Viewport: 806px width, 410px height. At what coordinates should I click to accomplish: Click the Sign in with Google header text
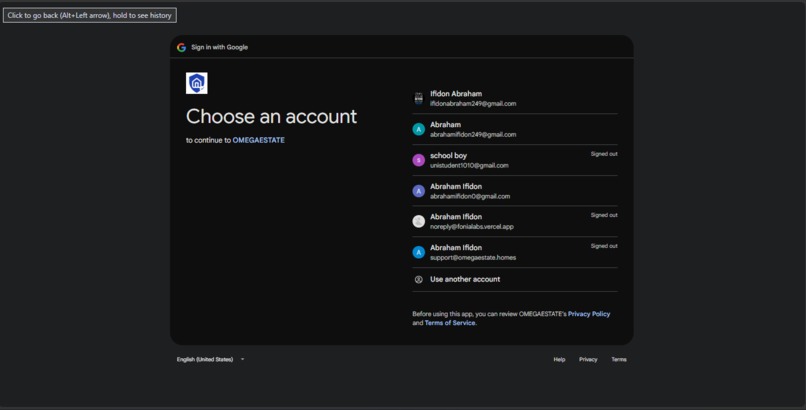pos(219,47)
